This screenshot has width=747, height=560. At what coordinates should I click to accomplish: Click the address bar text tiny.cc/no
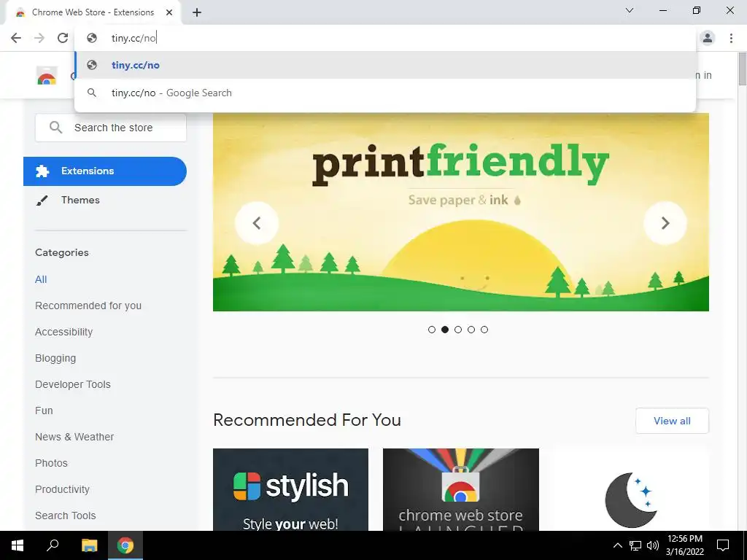pos(133,38)
